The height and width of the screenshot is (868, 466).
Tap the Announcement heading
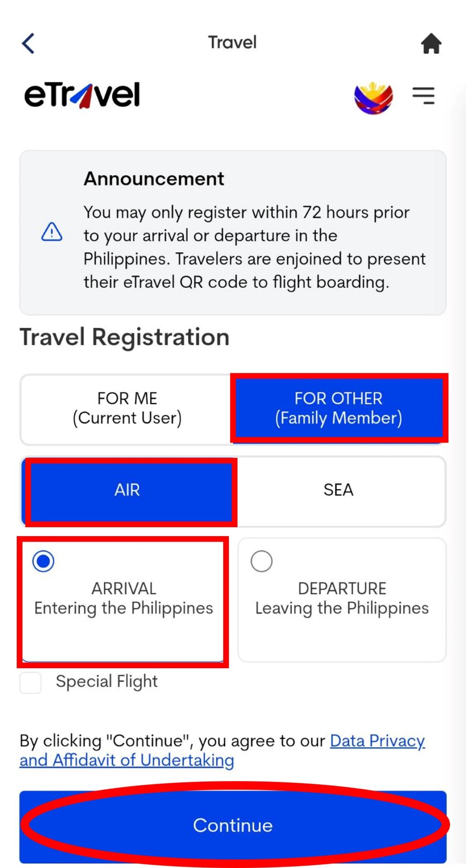pos(154,179)
